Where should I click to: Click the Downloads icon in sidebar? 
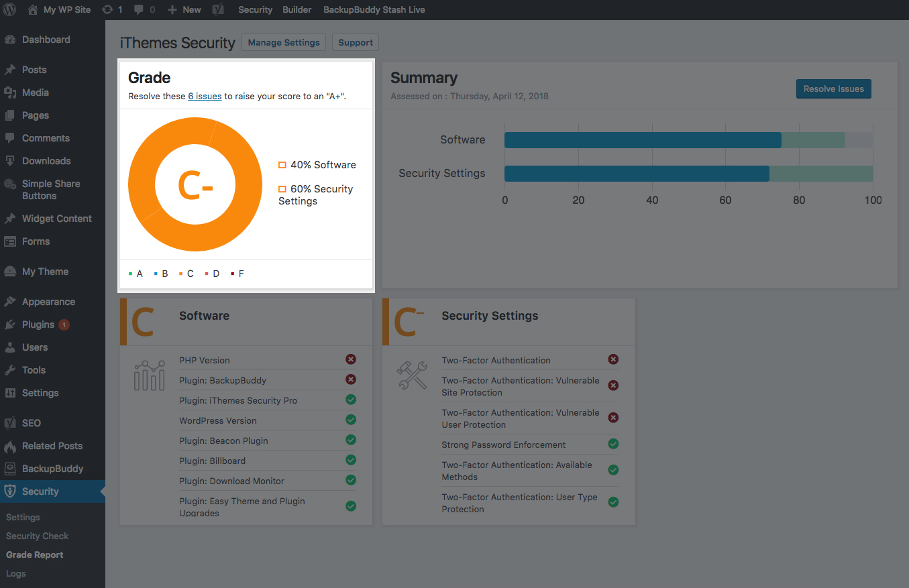[x=10, y=161]
